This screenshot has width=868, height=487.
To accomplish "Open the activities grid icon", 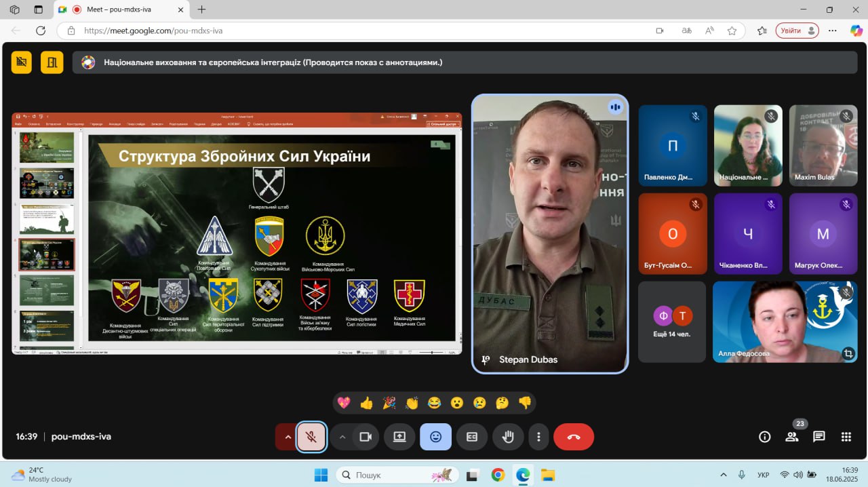I will click(846, 437).
